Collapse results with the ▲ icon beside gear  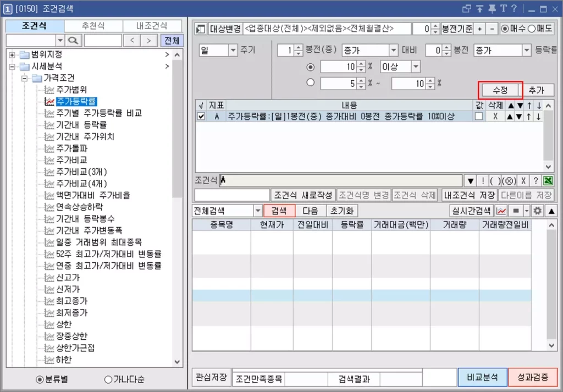551,211
